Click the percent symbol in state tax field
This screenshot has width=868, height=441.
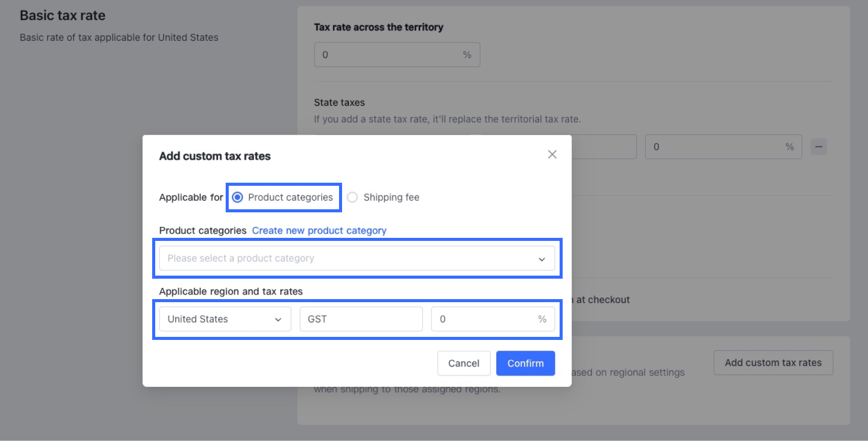click(x=789, y=147)
